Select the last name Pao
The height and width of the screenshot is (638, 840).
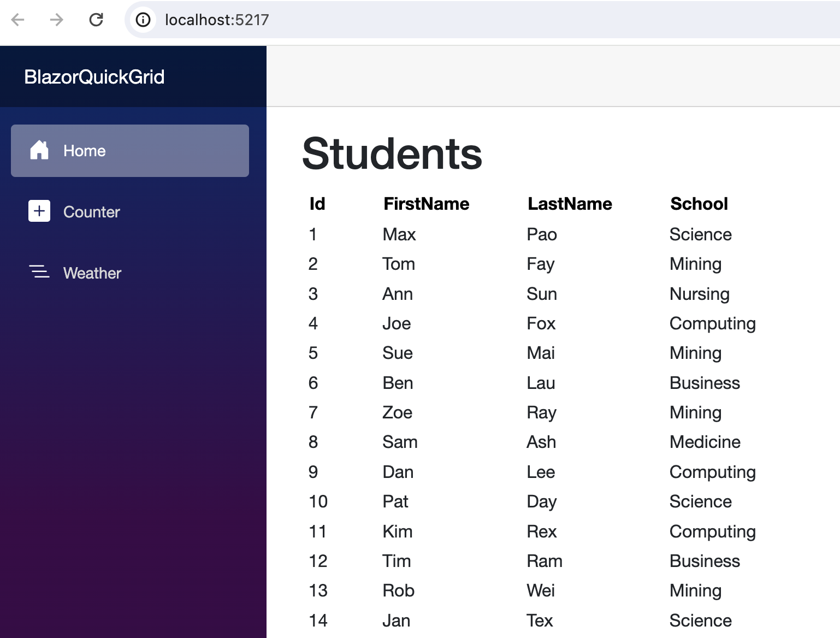(x=542, y=234)
